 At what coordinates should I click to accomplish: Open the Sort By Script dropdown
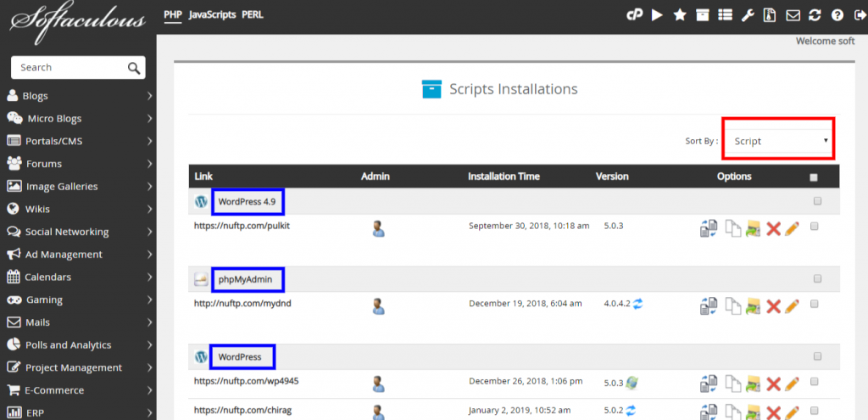click(778, 141)
